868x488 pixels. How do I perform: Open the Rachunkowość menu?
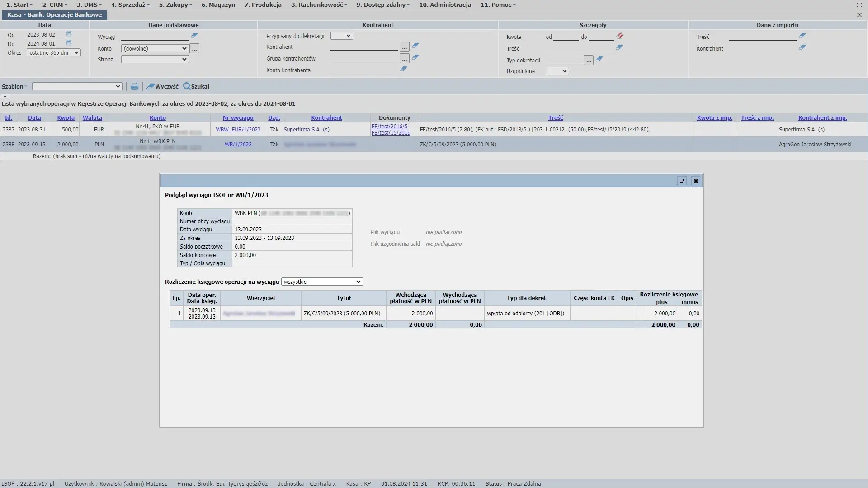319,5
